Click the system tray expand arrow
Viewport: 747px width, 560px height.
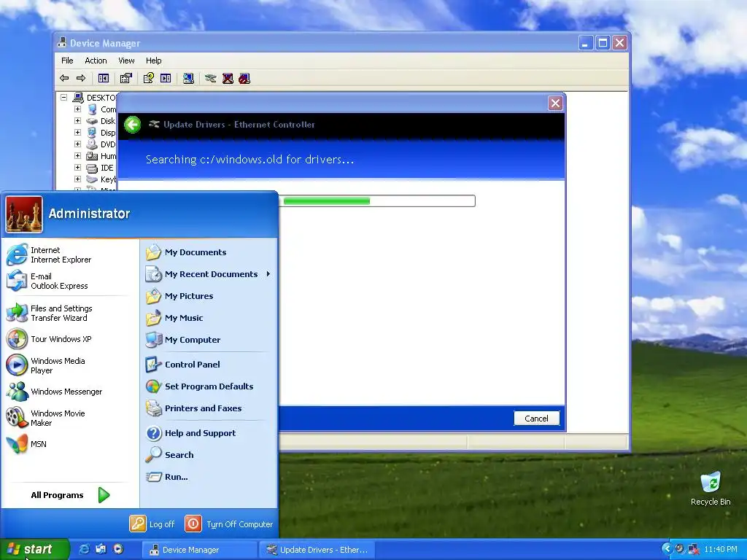click(x=667, y=549)
